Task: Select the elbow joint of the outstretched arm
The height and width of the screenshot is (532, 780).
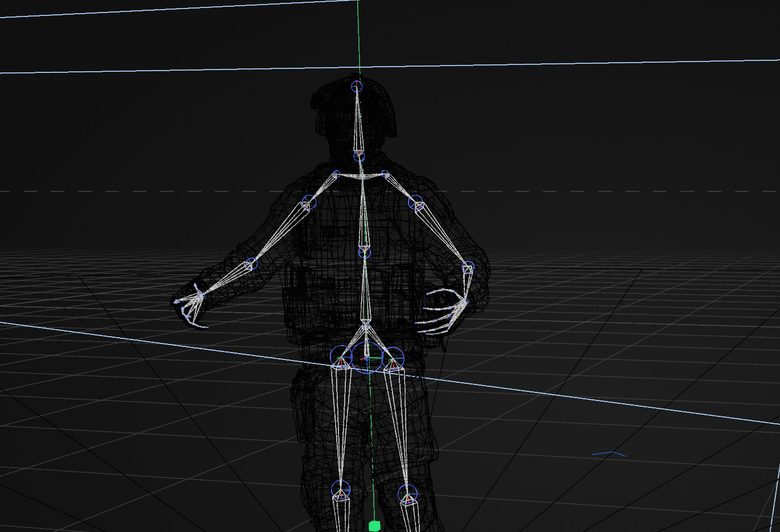Action: click(x=251, y=264)
